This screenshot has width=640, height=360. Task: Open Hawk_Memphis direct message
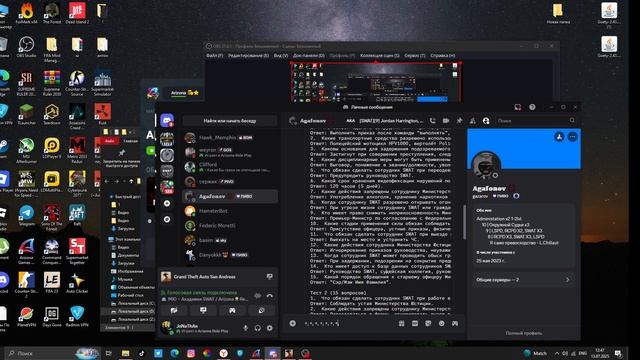(x=230, y=138)
